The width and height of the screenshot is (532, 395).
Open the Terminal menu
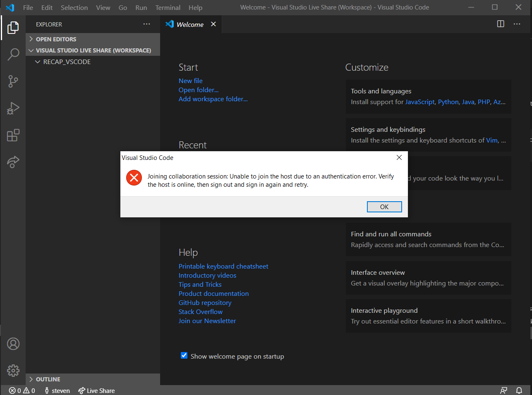(168, 7)
